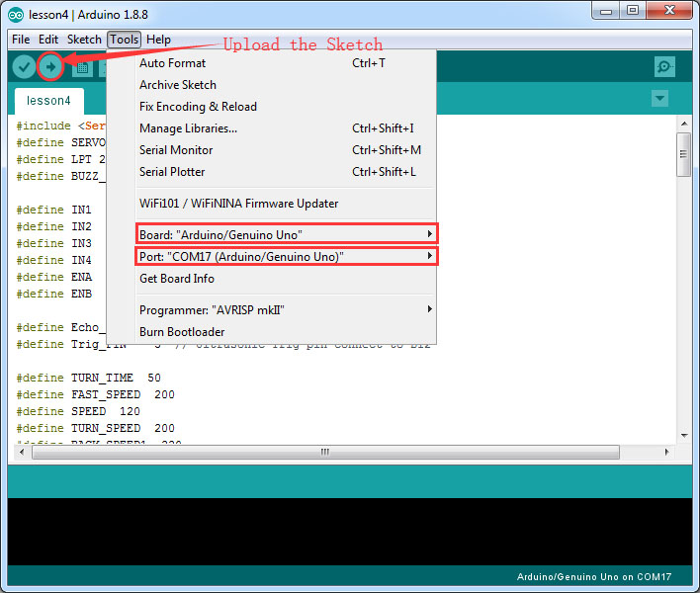This screenshot has width=700, height=593.
Task: Click the vertical scrollbar thumb
Action: tap(683, 154)
